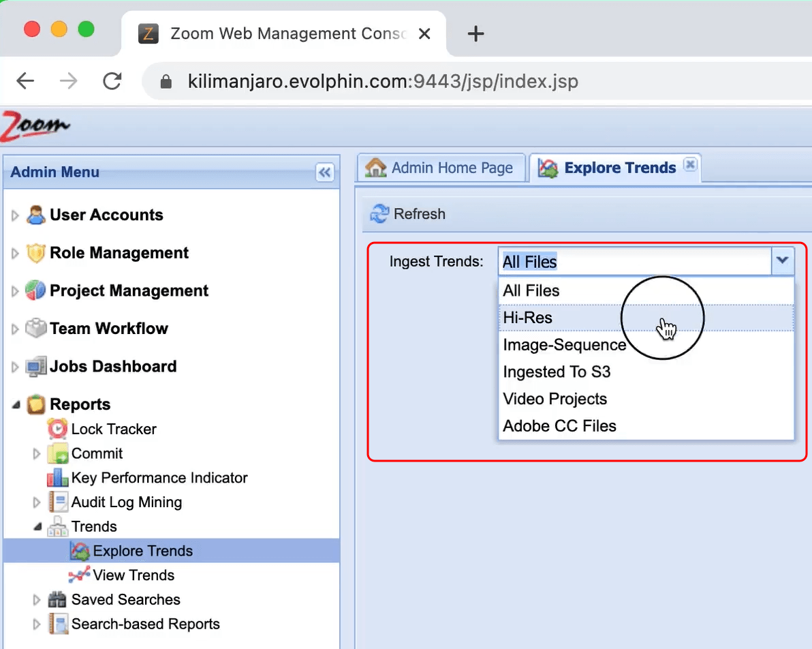Screen dimensions: 812x649
Task: Click the View Trends line chart icon
Action: [x=79, y=575]
